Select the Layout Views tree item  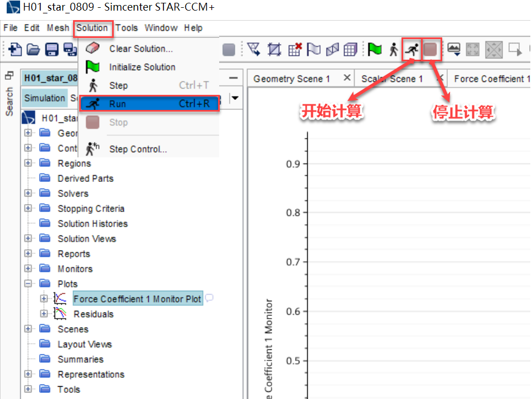(84, 344)
